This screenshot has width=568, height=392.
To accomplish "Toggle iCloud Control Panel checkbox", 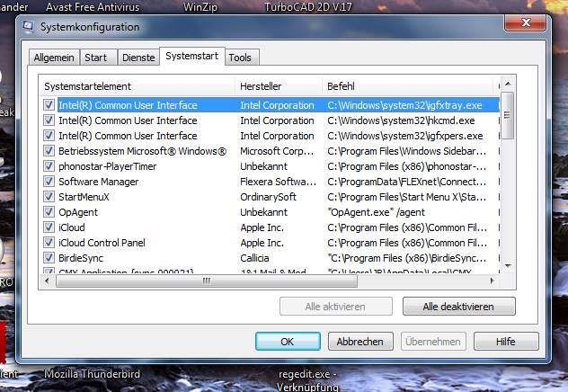I will [49, 243].
